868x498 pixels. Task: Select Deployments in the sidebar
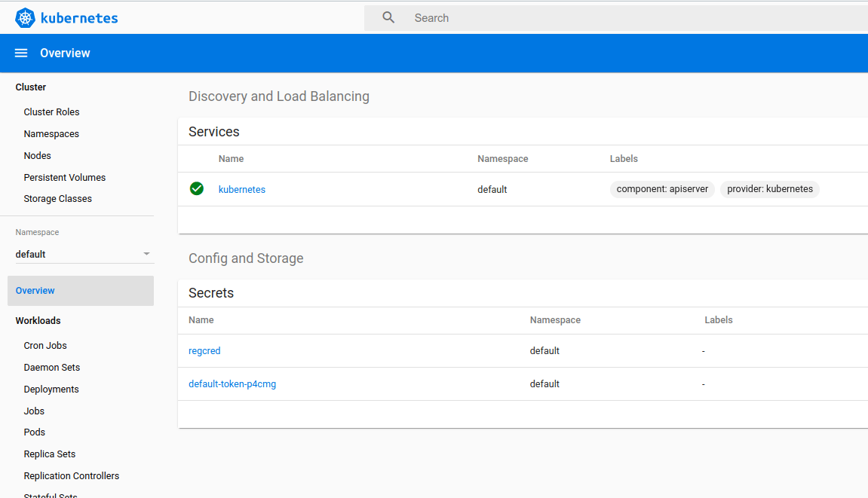point(51,389)
